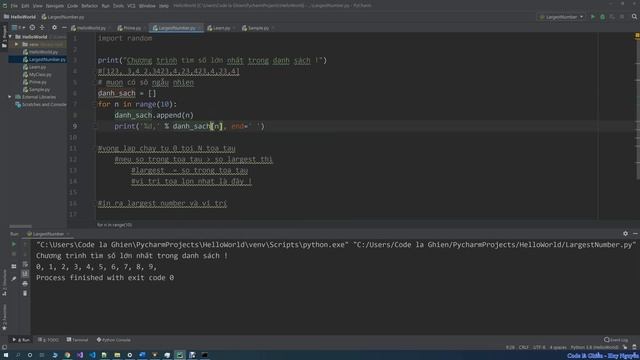Open the Run menu
The height and width of the screenshot is (360, 640).
point(105,6)
